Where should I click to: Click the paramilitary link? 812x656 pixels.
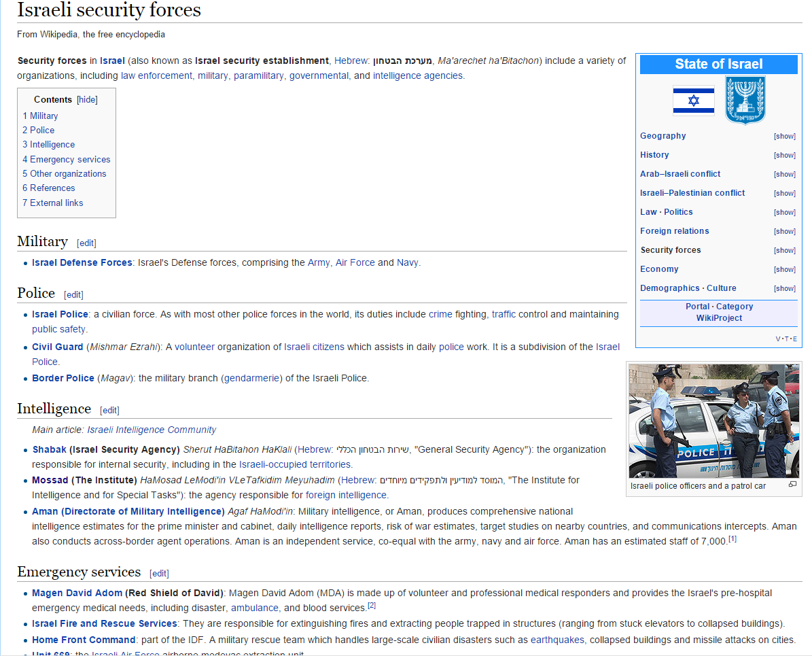(258, 75)
